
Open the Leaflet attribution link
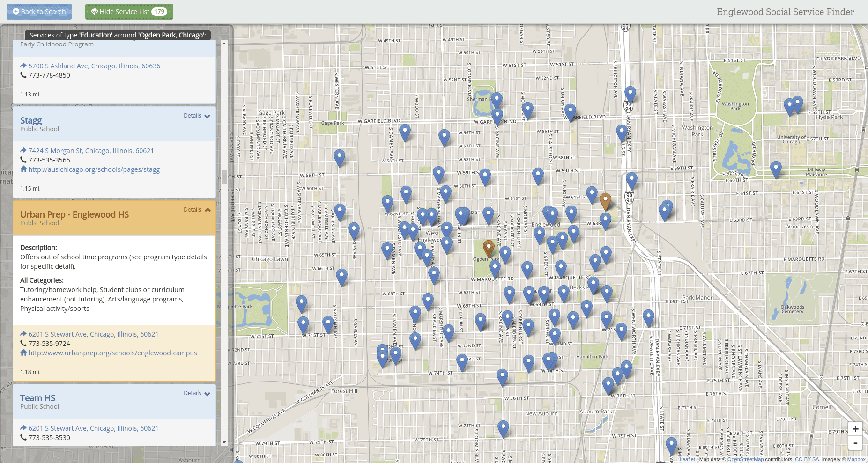pos(687,459)
